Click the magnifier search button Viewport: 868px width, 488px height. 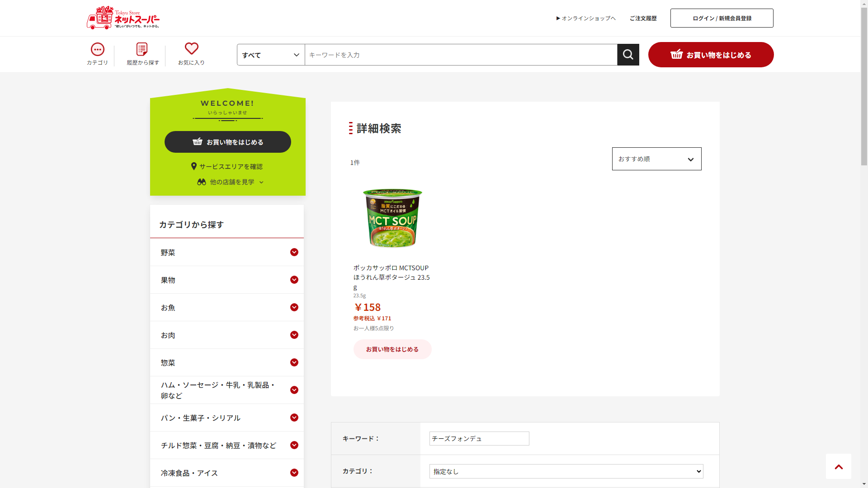(628, 55)
